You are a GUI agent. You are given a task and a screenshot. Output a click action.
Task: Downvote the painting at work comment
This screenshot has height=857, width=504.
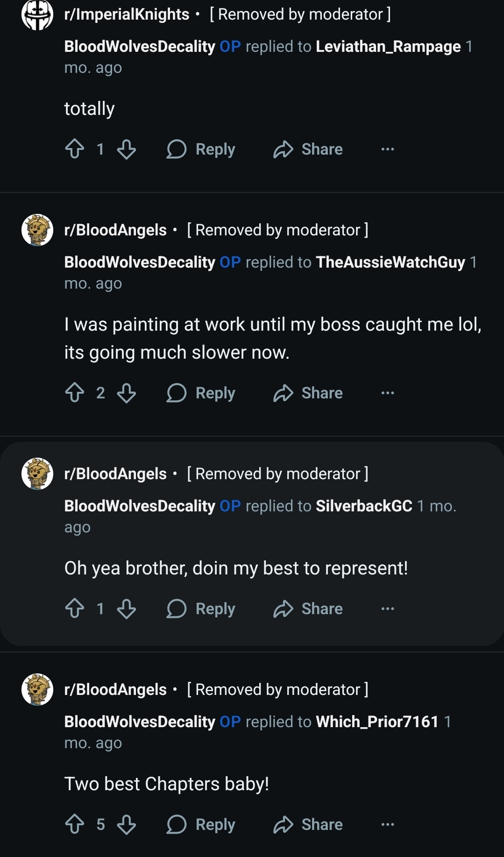[126, 393]
